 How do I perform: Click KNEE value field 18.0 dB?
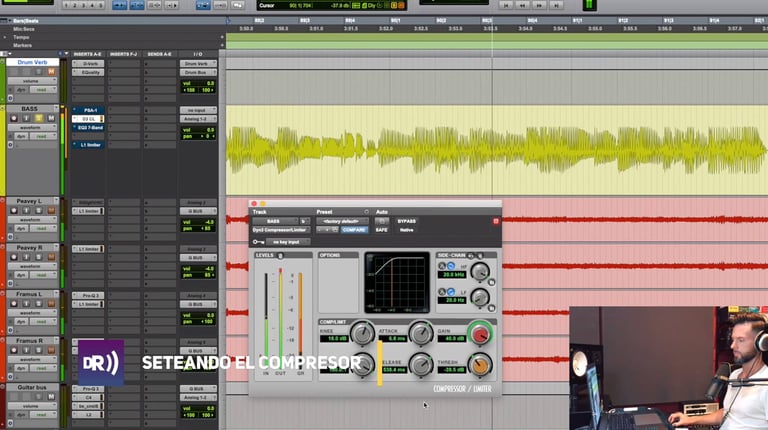pos(334,339)
